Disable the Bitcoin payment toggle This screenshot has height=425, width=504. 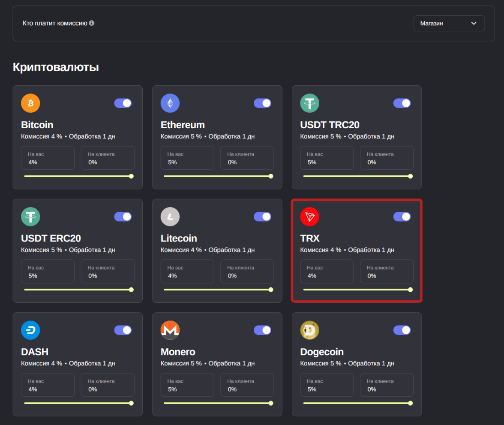123,103
